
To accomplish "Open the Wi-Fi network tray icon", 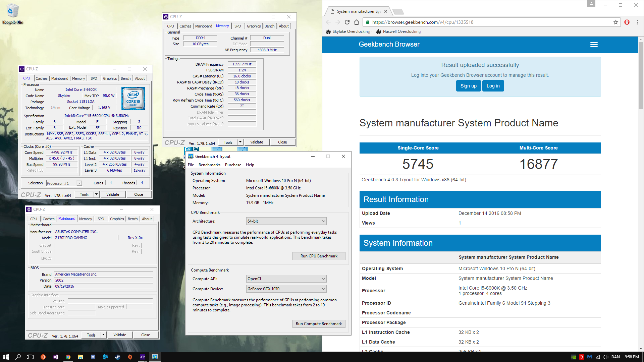I will pyautogui.click(x=598, y=357).
